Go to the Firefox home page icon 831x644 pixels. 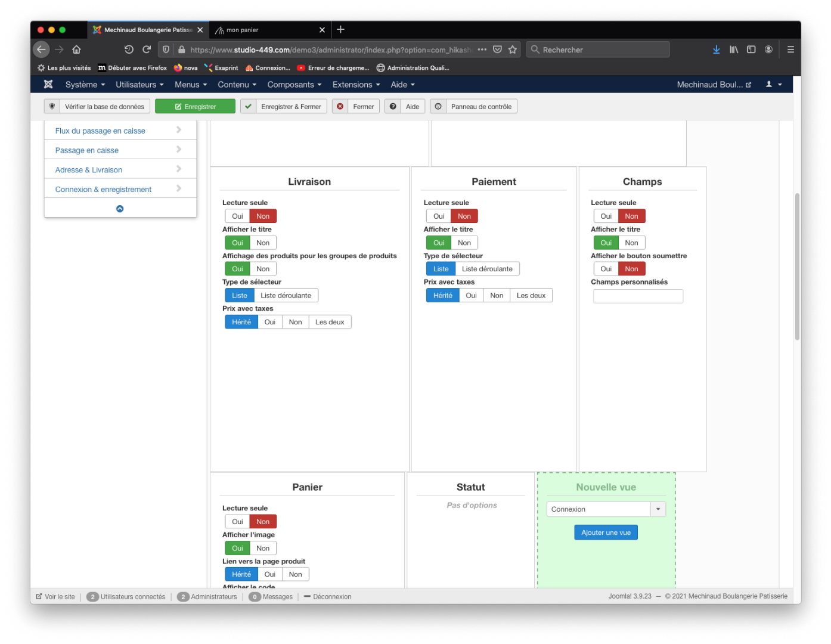(x=76, y=49)
